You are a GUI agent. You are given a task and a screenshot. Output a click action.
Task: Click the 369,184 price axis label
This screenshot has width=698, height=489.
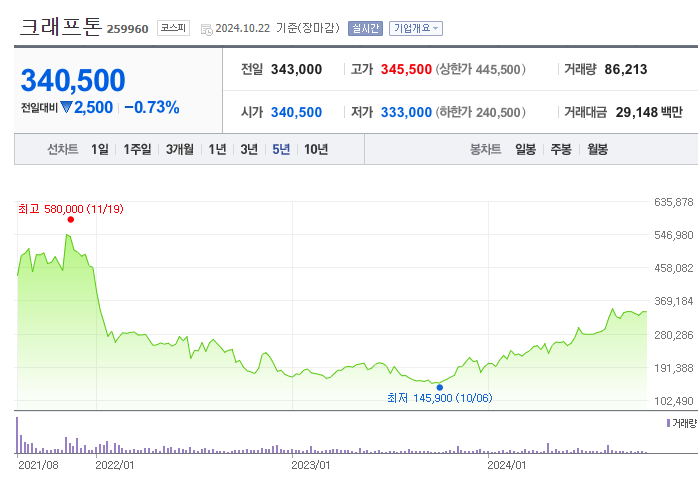(x=674, y=302)
